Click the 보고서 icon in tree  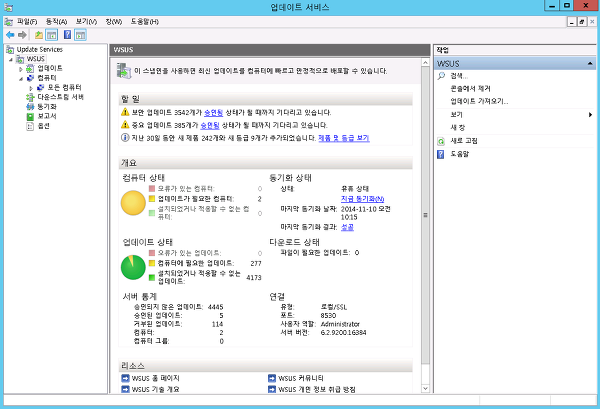click(x=30, y=116)
